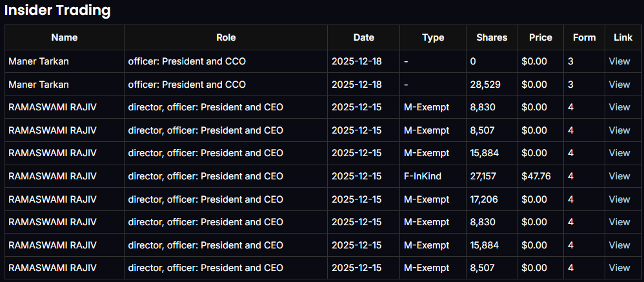Open View link for the 28,529 shares row
644x282 pixels.
click(619, 85)
